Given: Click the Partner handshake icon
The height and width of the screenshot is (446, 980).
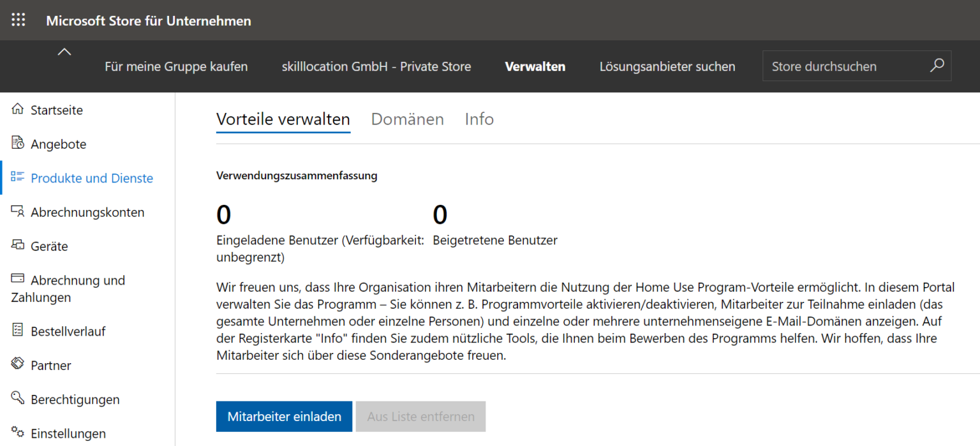Looking at the screenshot, I should pos(18,364).
